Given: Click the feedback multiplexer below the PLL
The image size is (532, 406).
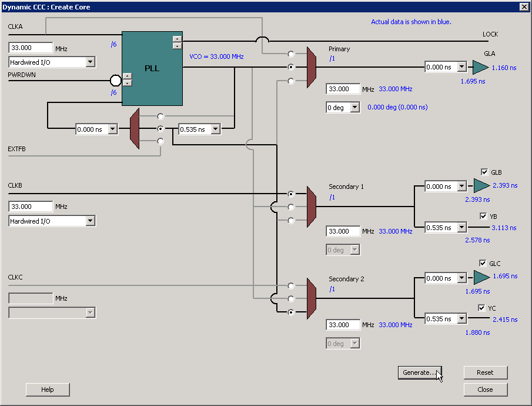Looking at the screenshot, I should click(x=135, y=128).
